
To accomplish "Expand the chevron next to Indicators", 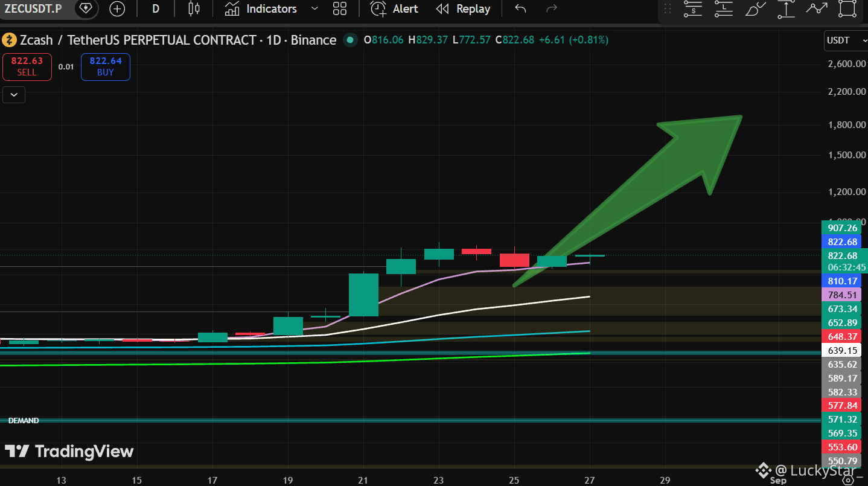I will point(314,8).
